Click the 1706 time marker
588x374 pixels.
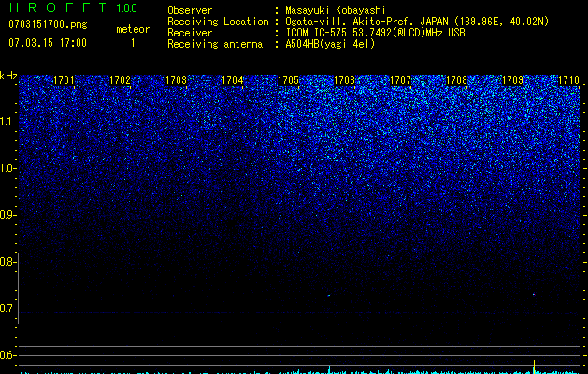tap(344, 79)
